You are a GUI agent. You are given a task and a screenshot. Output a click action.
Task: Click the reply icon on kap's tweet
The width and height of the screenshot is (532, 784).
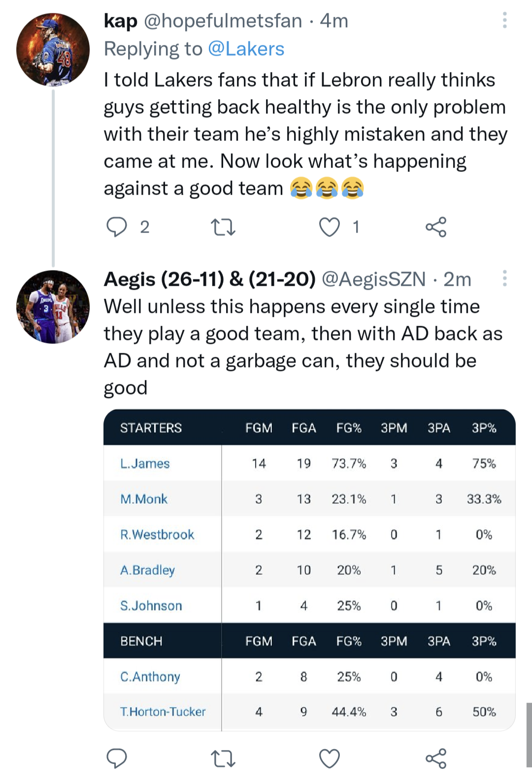tap(118, 227)
